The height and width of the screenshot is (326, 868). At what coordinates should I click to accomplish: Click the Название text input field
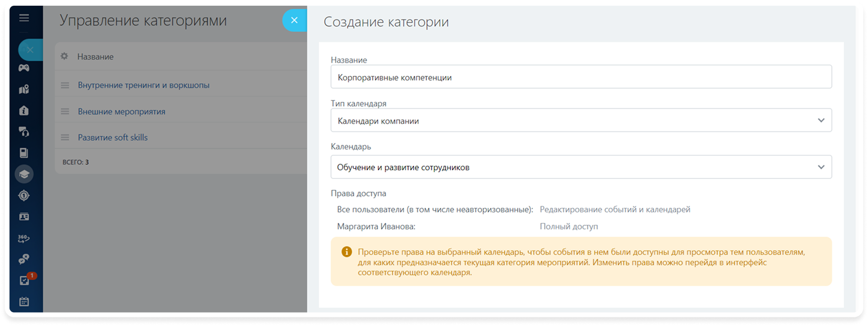[581, 77]
